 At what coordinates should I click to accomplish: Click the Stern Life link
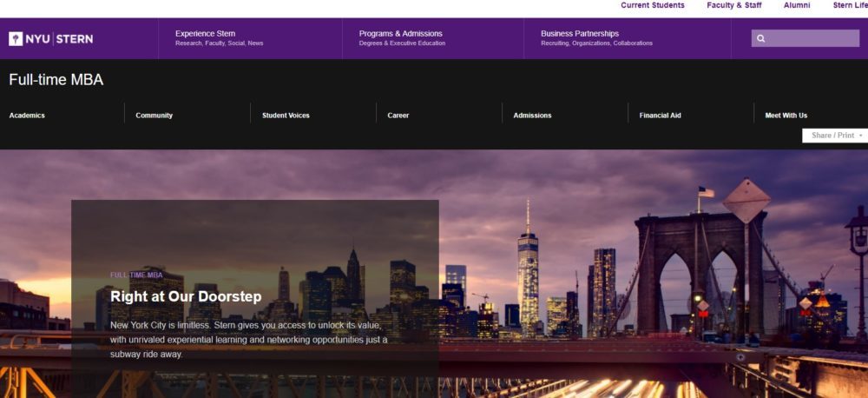(x=850, y=5)
